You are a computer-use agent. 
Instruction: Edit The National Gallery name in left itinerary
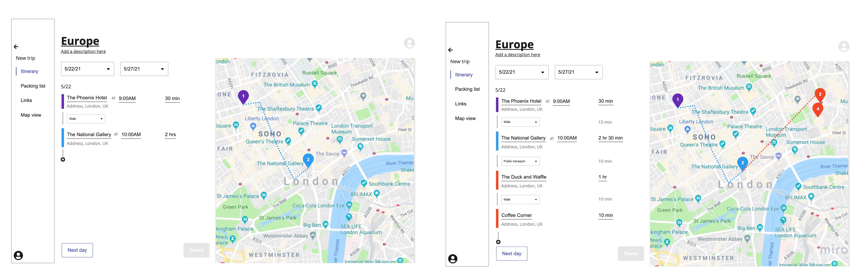pyautogui.click(x=89, y=134)
